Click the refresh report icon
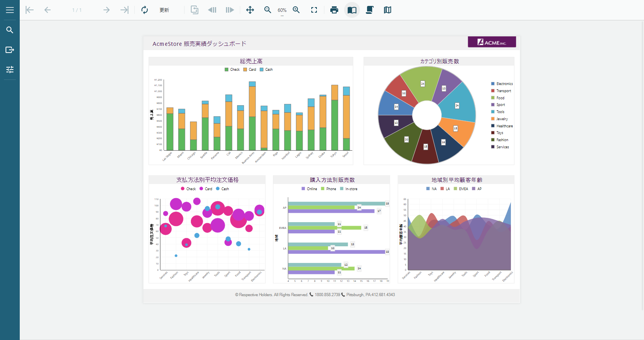 [145, 10]
